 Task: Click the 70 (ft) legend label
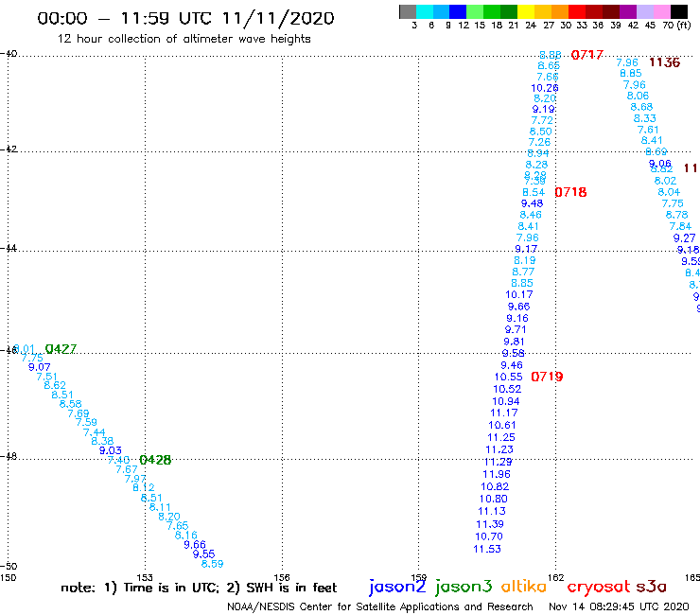pyautogui.click(x=676, y=26)
